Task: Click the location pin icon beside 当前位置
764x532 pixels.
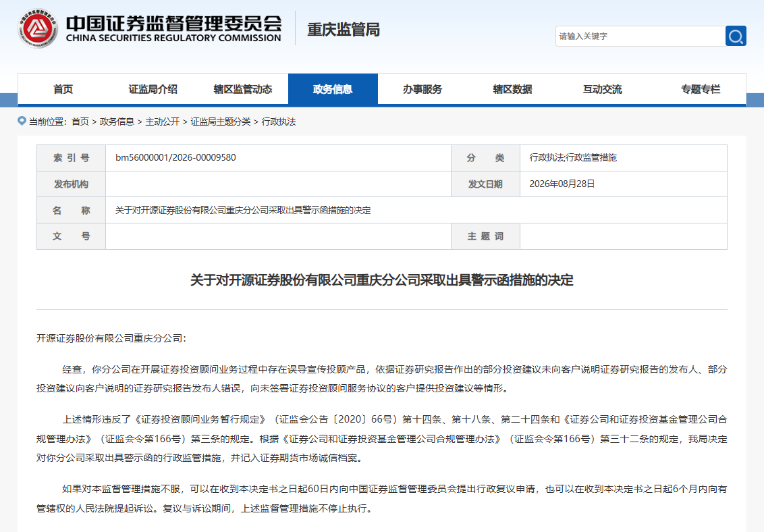Action: point(22,121)
